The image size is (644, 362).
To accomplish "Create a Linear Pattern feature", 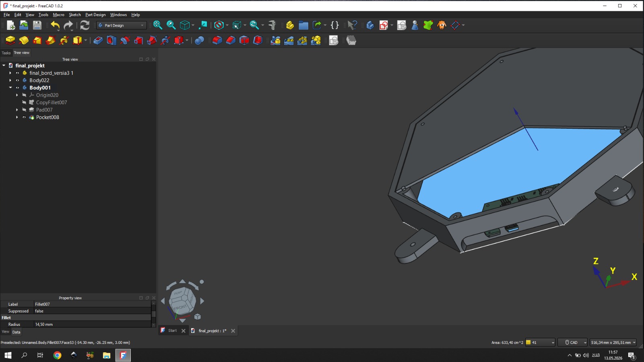I will pyautogui.click(x=289, y=40).
